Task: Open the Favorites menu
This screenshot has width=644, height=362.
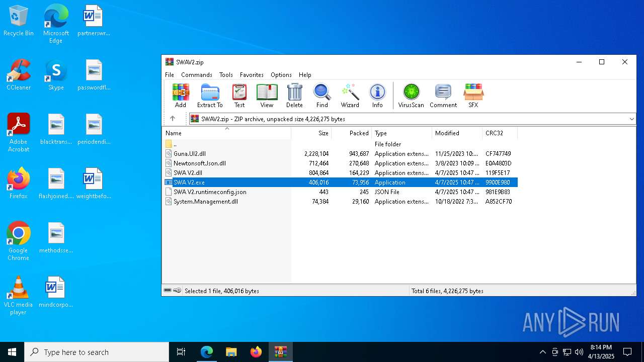Action: tap(252, 74)
